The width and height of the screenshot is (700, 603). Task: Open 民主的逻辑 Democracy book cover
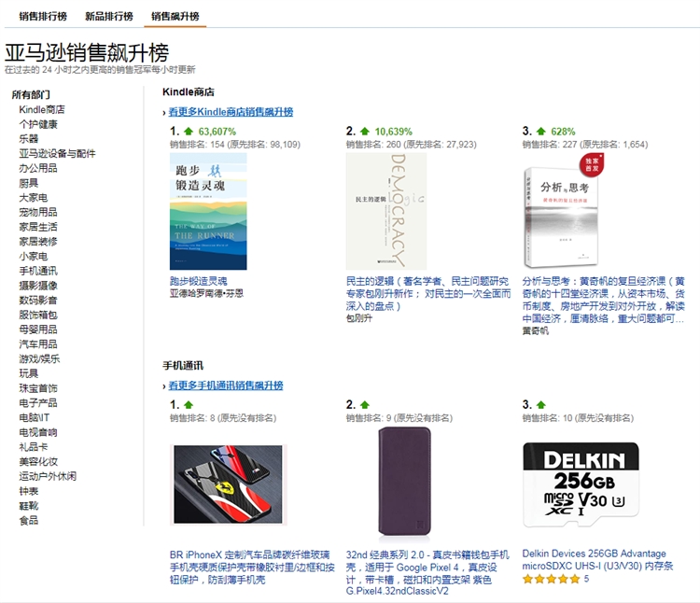tap(386, 211)
